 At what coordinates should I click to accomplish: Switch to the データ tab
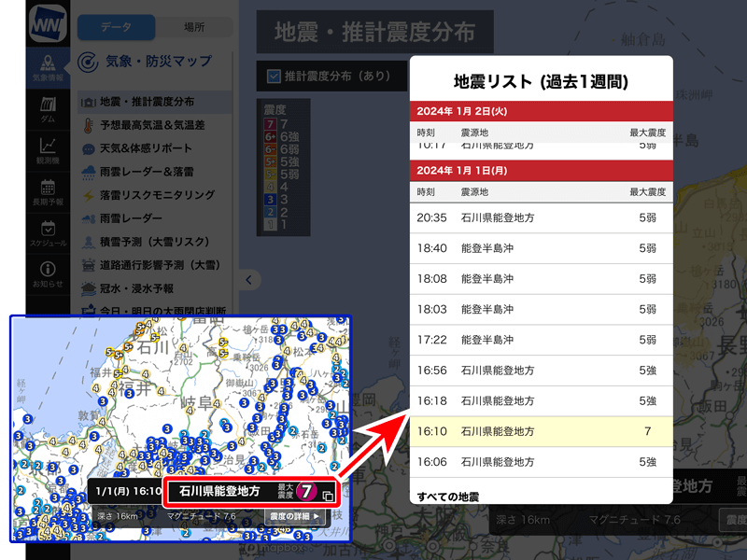[x=116, y=27]
